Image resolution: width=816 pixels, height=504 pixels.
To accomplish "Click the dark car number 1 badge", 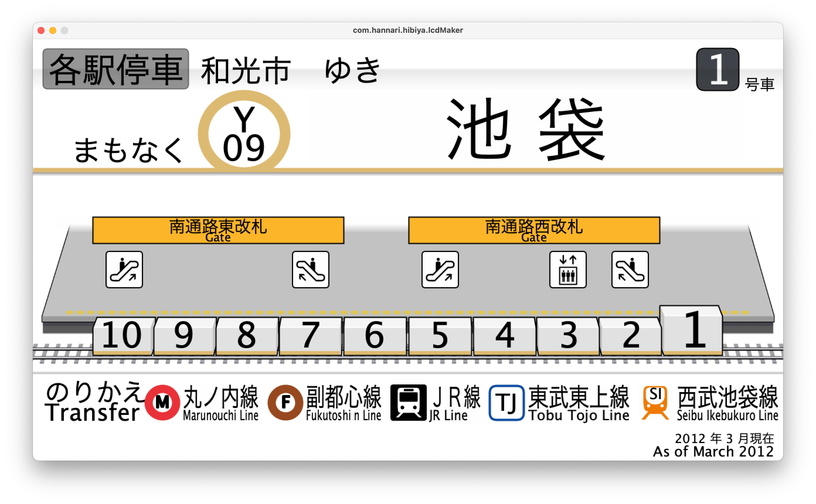I will pyautogui.click(x=718, y=69).
